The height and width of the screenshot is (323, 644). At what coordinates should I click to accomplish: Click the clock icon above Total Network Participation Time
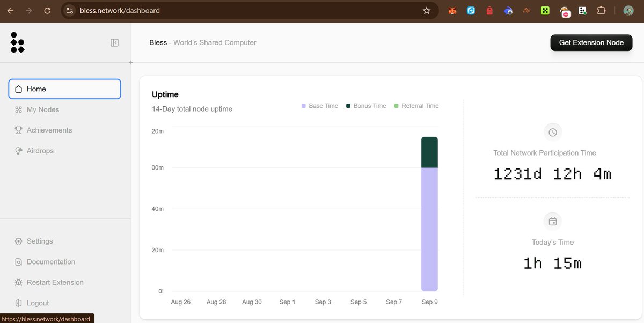coord(553,132)
